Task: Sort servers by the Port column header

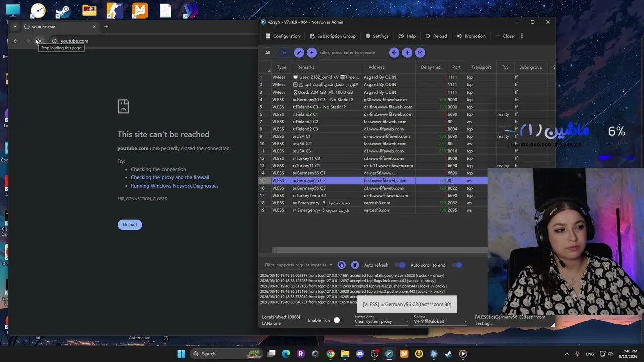Action: point(456,67)
